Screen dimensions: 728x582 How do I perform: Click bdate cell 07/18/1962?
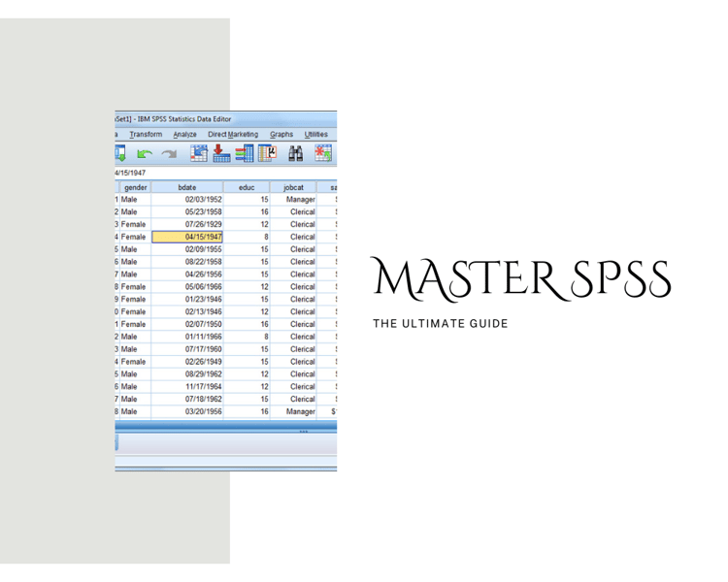tap(187, 399)
